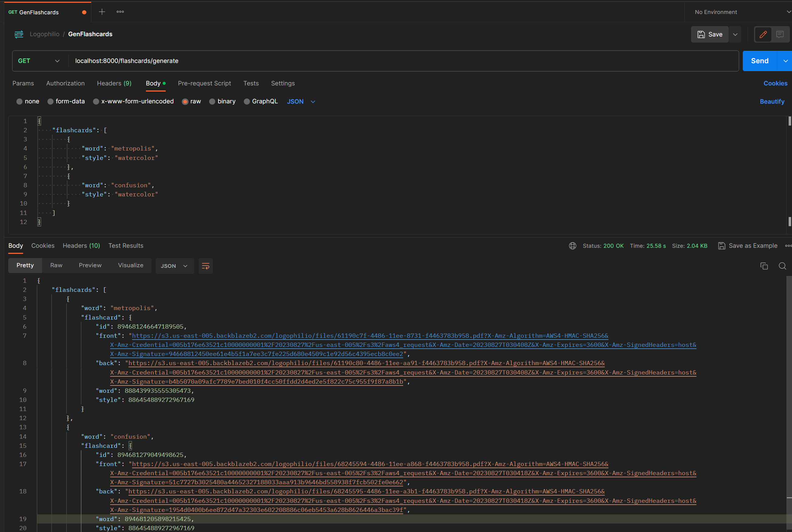The width and height of the screenshot is (792, 532).
Task: Copy the response body with copy icon
Action: click(x=764, y=266)
